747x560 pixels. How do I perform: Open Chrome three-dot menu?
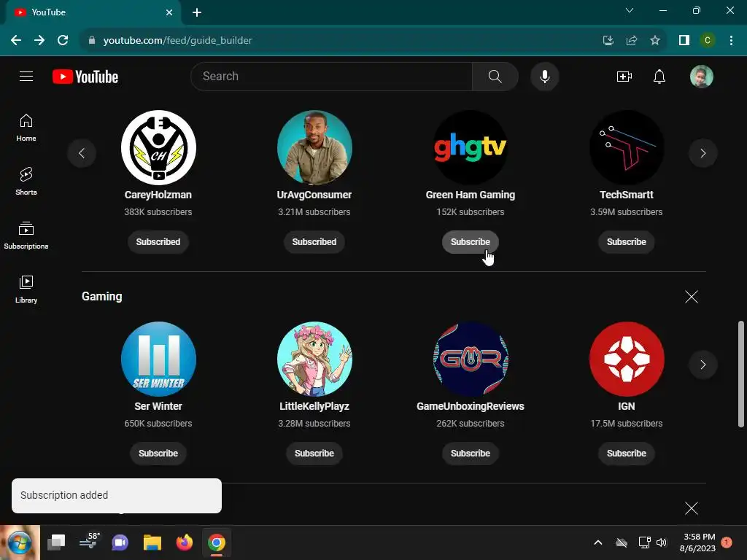(x=731, y=40)
